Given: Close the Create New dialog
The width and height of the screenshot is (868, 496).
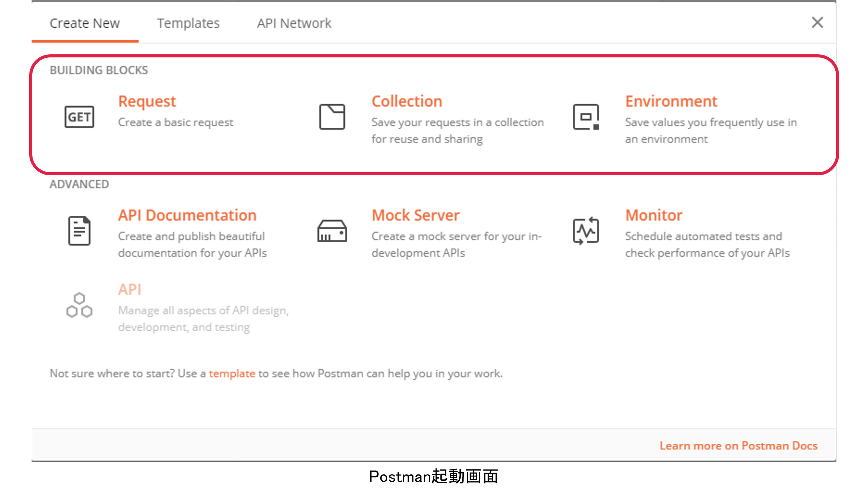Looking at the screenshot, I should click(817, 23).
